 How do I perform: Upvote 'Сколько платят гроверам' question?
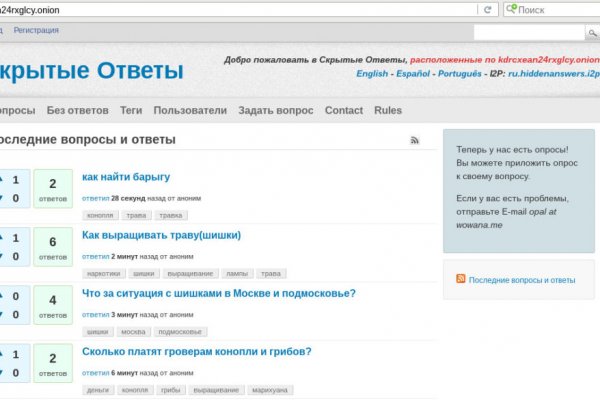[x=1, y=354]
